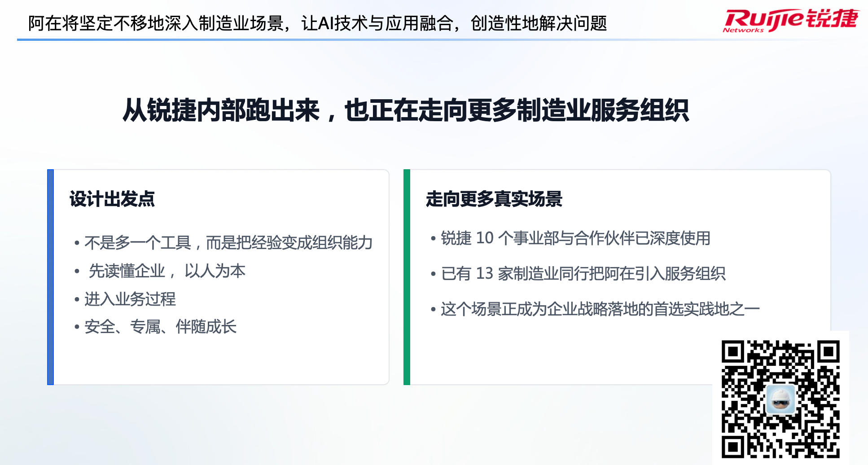Click the helmet avatar inside the QR code

click(x=780, y=399)
